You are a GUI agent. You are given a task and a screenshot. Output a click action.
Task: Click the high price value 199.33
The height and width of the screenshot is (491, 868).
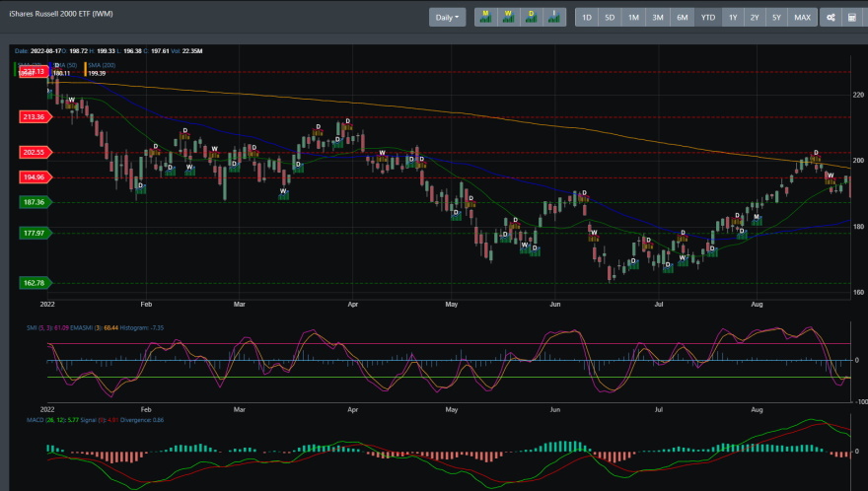pyautogui.click(x=106, y=51)
